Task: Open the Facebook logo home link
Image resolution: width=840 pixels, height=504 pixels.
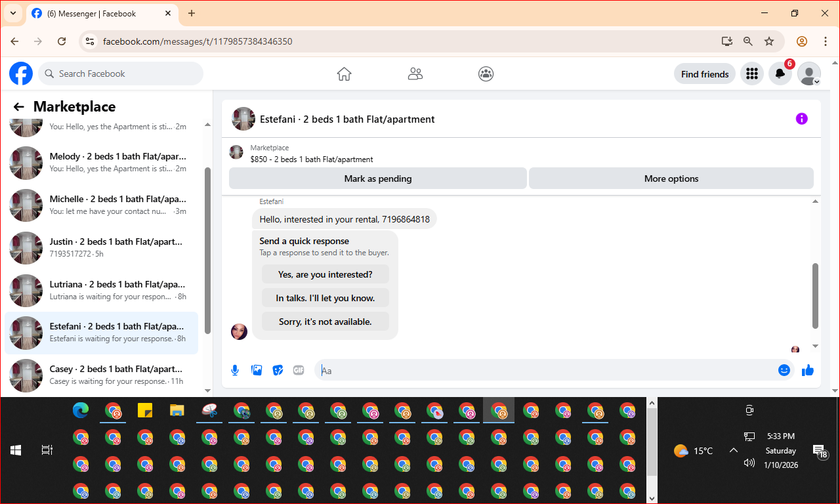Action: [21, 73]
